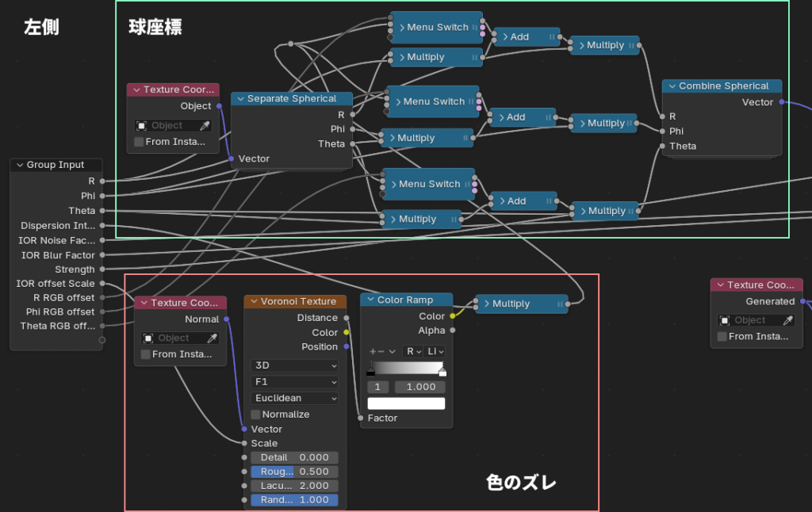The width and height of the screenshot is (812, 512).
Task: Select the black color stop handle on ramp
Action: [370, 372]
